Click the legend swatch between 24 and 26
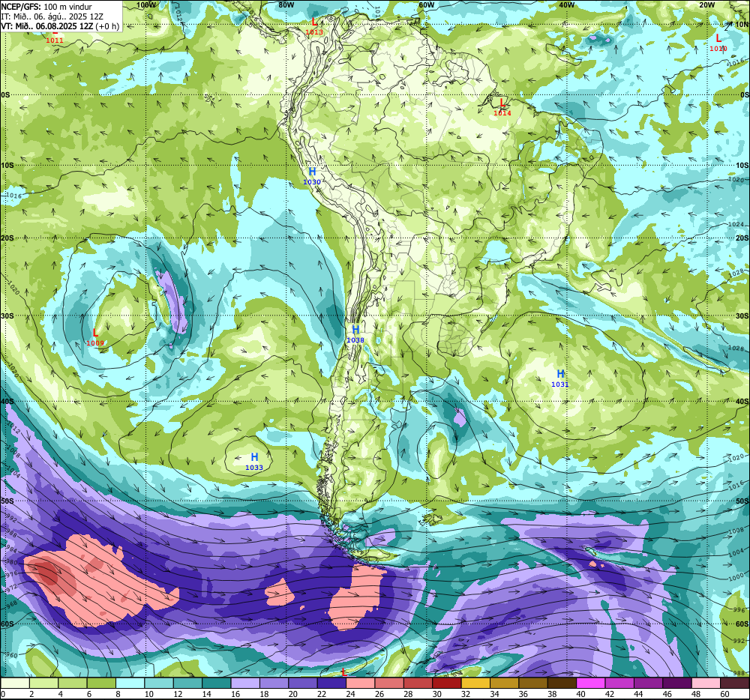750x700 pixels. tap(361, 684)
